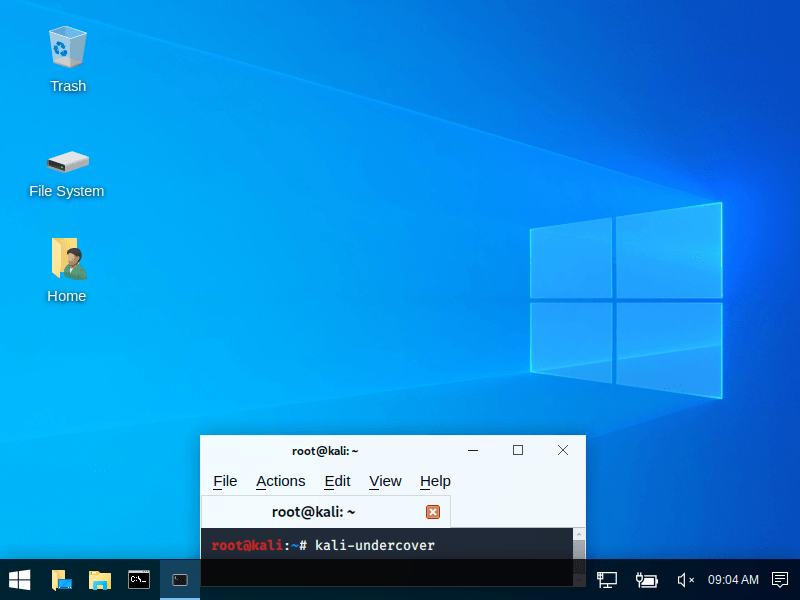Open the Windows-style Start menu button
Viewport: 800px width, 600px height.
point(20,580)
